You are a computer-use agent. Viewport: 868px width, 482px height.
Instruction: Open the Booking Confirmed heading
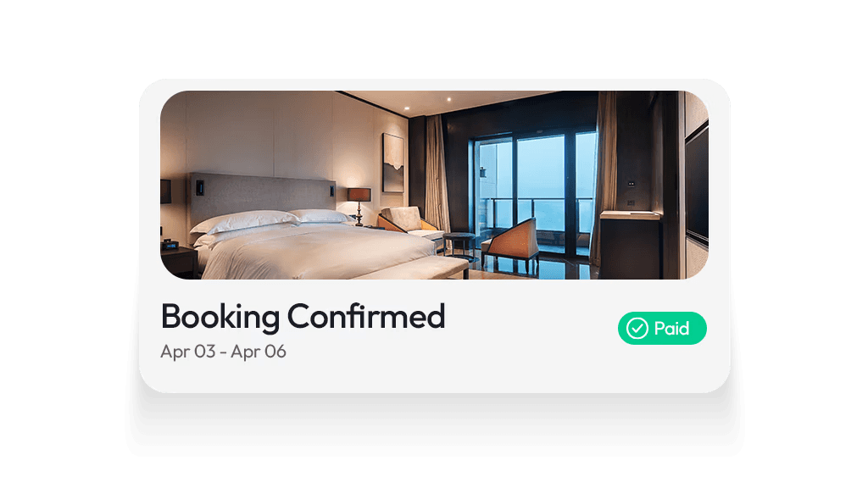(x=303, y=317)
